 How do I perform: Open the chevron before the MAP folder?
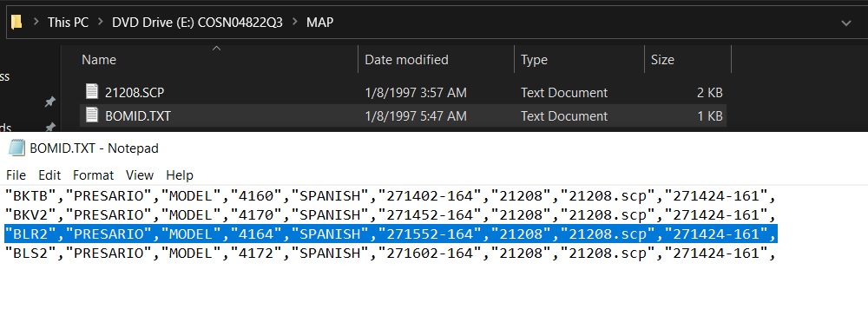point(294,22)
